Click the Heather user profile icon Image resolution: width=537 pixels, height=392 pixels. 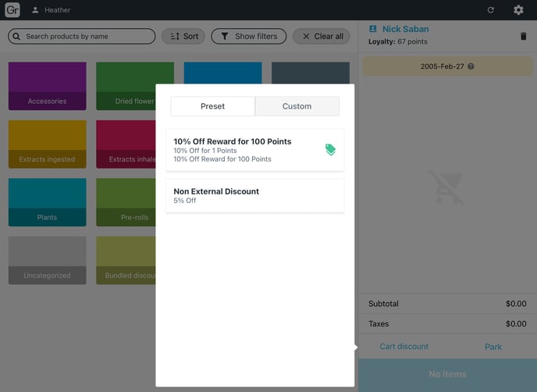(x=35, y=10)
